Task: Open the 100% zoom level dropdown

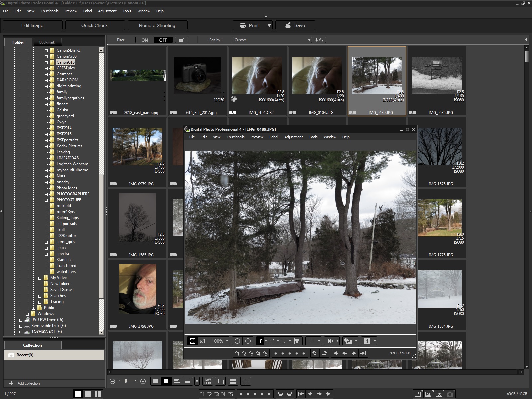Action: coord(219,341)
